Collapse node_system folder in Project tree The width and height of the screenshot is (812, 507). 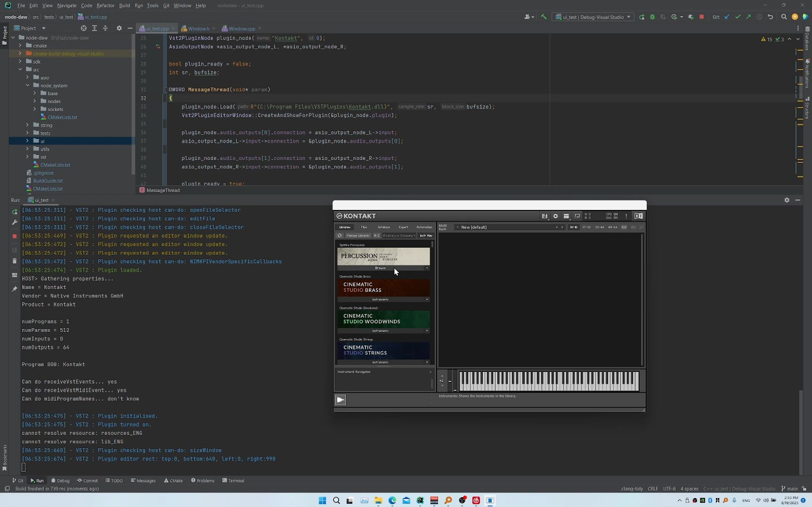click(27, 85)
